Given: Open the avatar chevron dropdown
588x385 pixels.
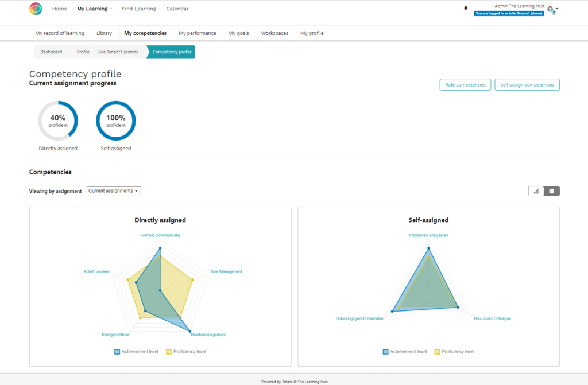Looking at the screenshot, I should [556, 9].
